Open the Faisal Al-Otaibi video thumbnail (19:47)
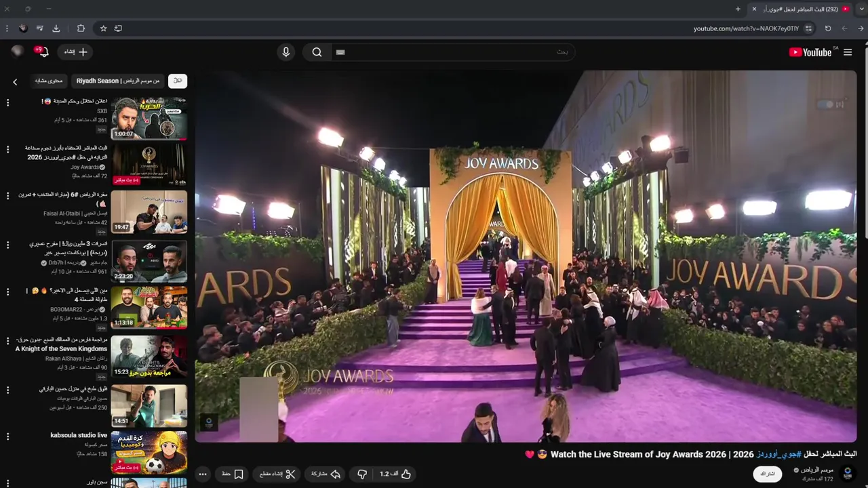Image resolution: width=868 pixels, height=488 pixels. tap(149, 212)
